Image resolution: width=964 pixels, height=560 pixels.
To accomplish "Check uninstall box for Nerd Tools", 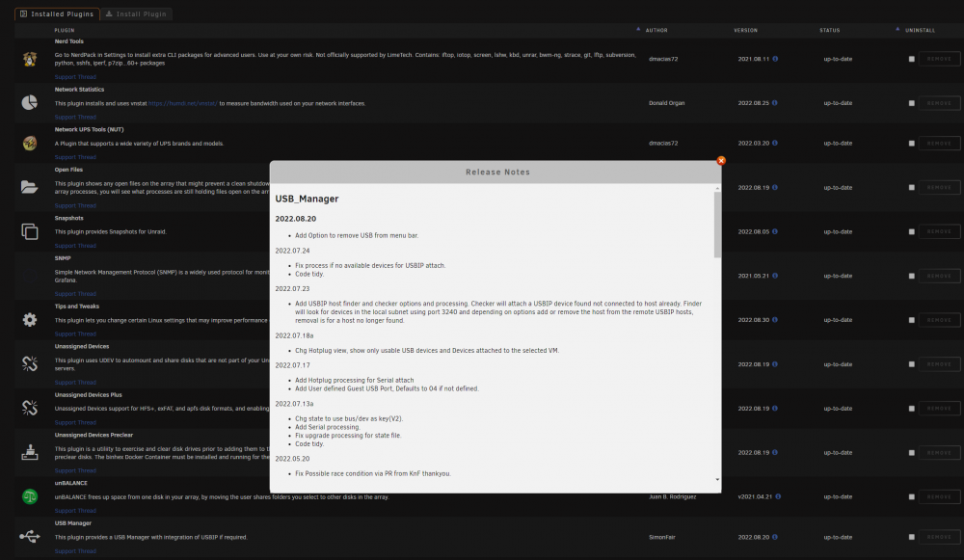I will 912,59.
